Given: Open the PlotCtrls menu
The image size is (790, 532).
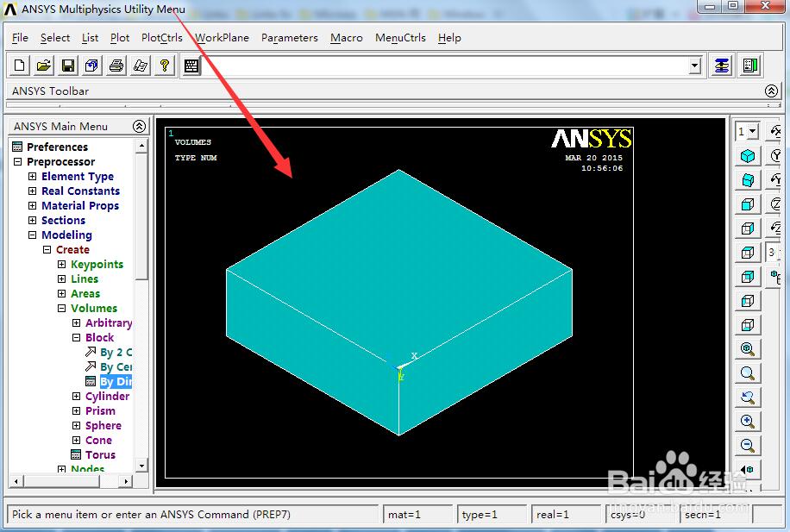Looking at the screenshot, I should point(162,38).
